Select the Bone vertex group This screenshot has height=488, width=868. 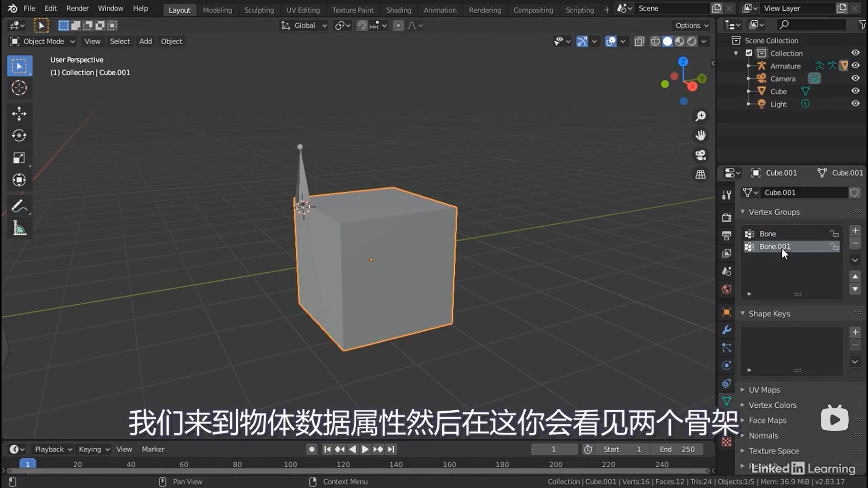(x=791, y=234)
